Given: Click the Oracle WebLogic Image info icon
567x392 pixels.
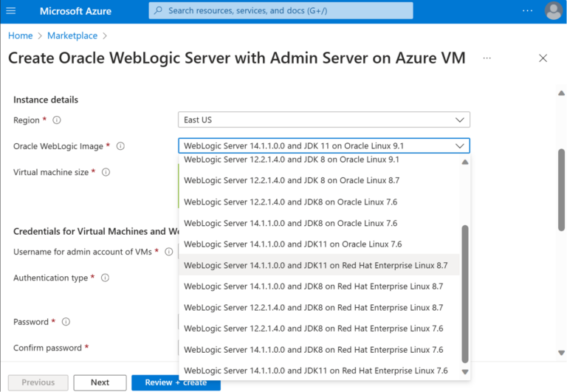Looking at the screenshot, I should pos(120,146).
